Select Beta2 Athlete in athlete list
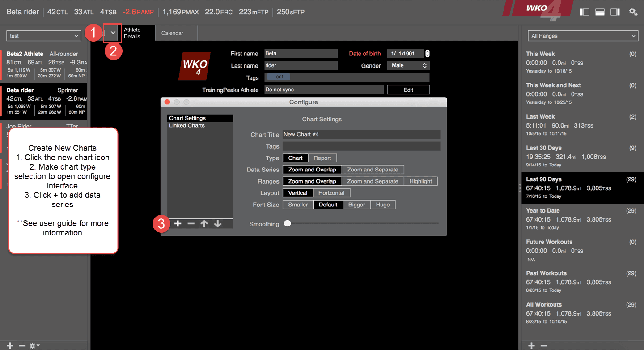 [x=43, y=66]
